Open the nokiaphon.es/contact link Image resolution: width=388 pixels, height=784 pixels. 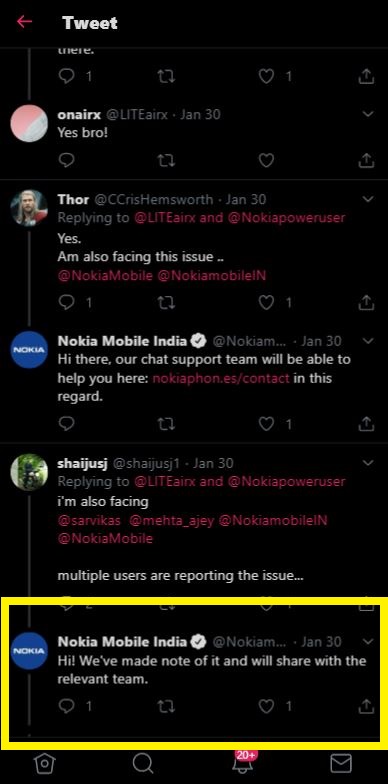pos(220,378)
